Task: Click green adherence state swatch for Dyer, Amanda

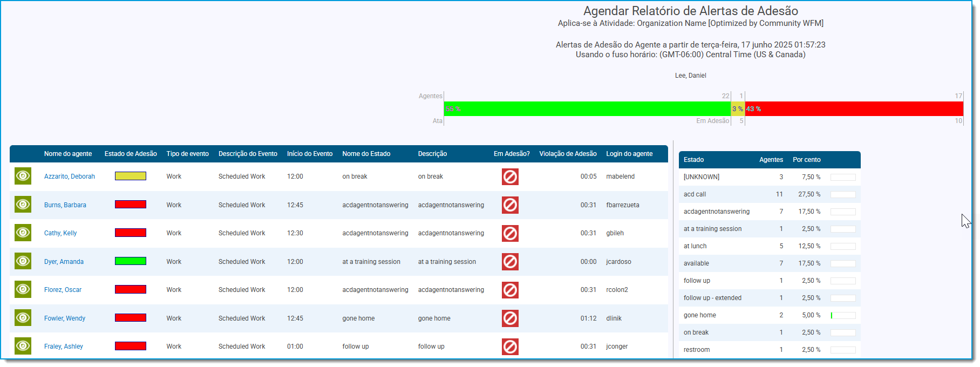Action: (x=131, y=261)
